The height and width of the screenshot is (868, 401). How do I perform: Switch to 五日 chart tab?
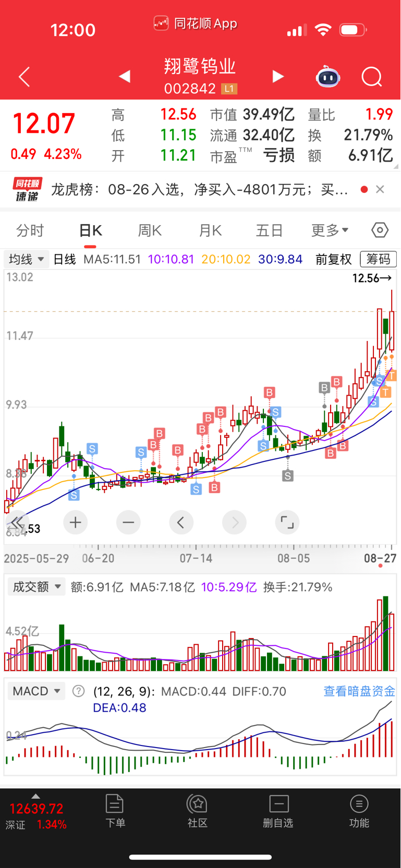[269, 230]
